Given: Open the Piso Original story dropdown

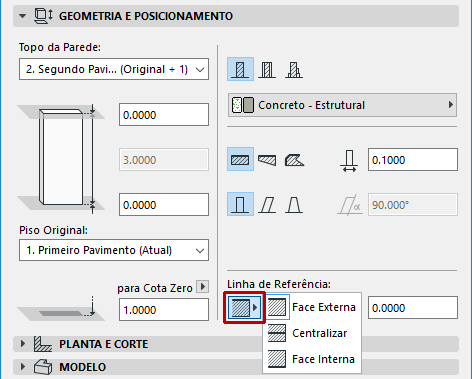Looking at the screenshot, I should click(114, 250).
